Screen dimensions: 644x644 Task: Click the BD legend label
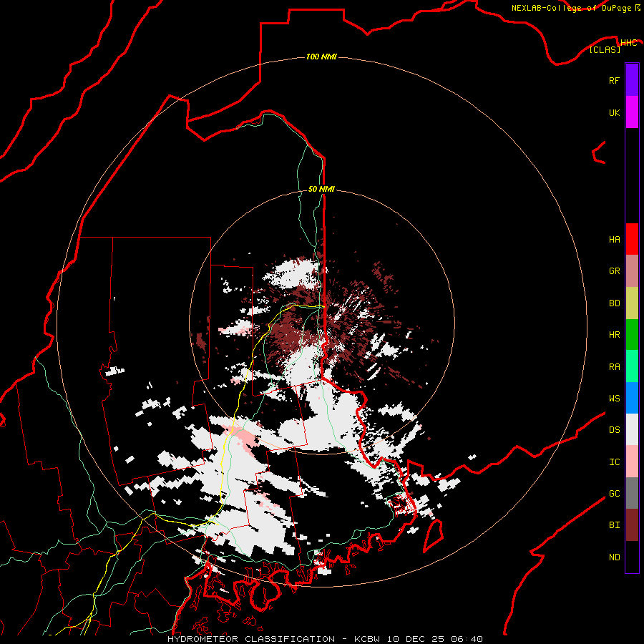pyautogui.click(x=614, y=303)
